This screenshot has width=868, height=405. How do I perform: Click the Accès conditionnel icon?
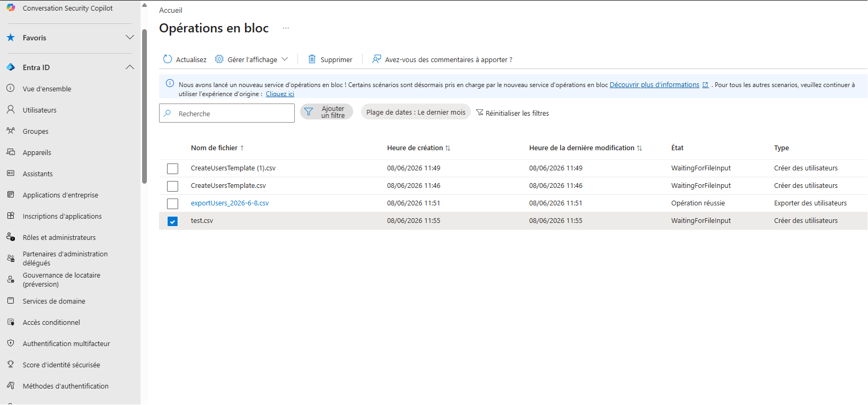(x=11, y=322)
